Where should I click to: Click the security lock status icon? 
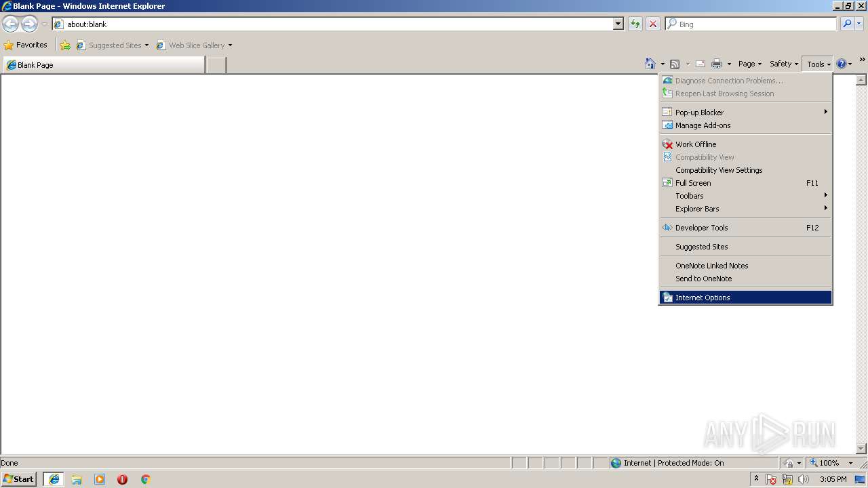point(789,463)
